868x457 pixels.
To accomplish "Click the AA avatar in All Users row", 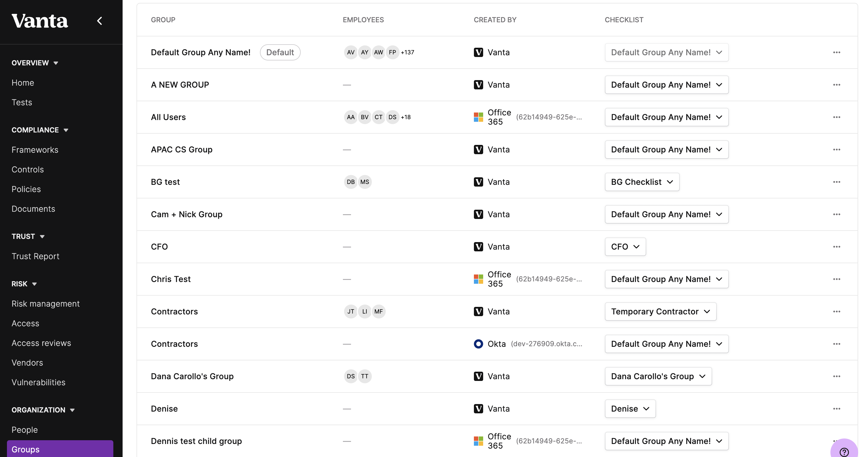I will pyautogui.click(x=351, y=117).
